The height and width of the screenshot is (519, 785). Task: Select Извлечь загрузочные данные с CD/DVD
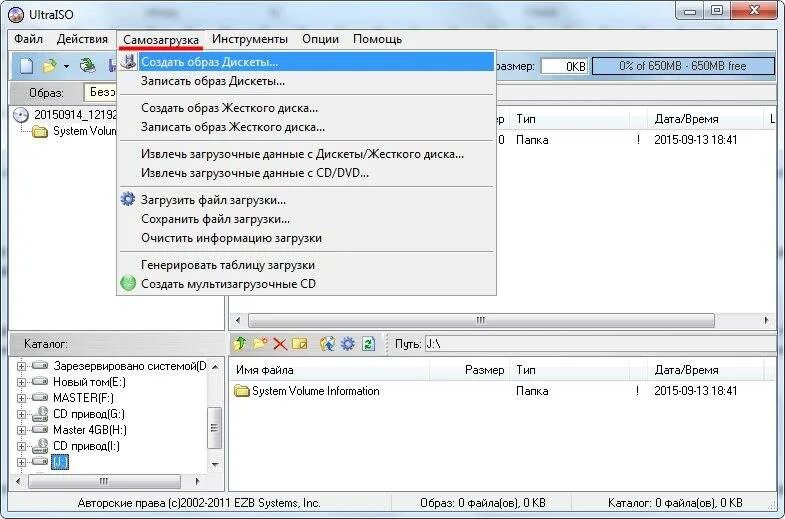(306, 173)
